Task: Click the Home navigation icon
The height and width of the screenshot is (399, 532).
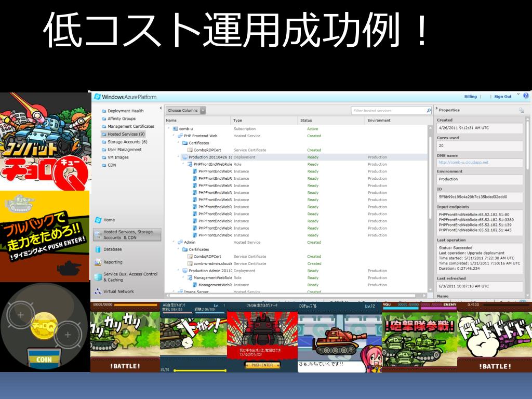Action: 98,220
